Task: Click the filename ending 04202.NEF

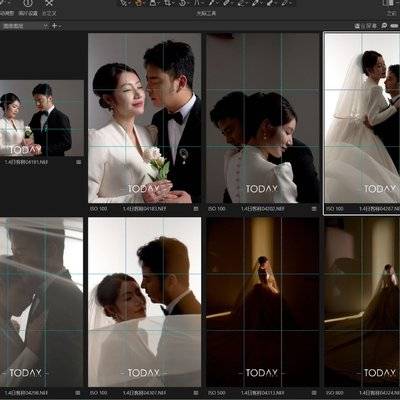Action: point(263,209)
